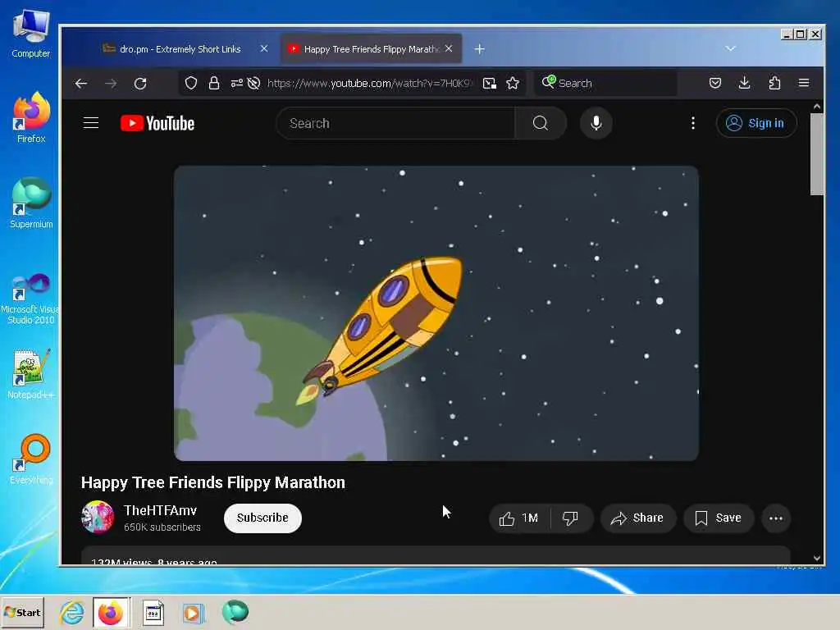Screen dimensions: 840x630
Task: Click the Sign in button
Action: coord(756,123)
